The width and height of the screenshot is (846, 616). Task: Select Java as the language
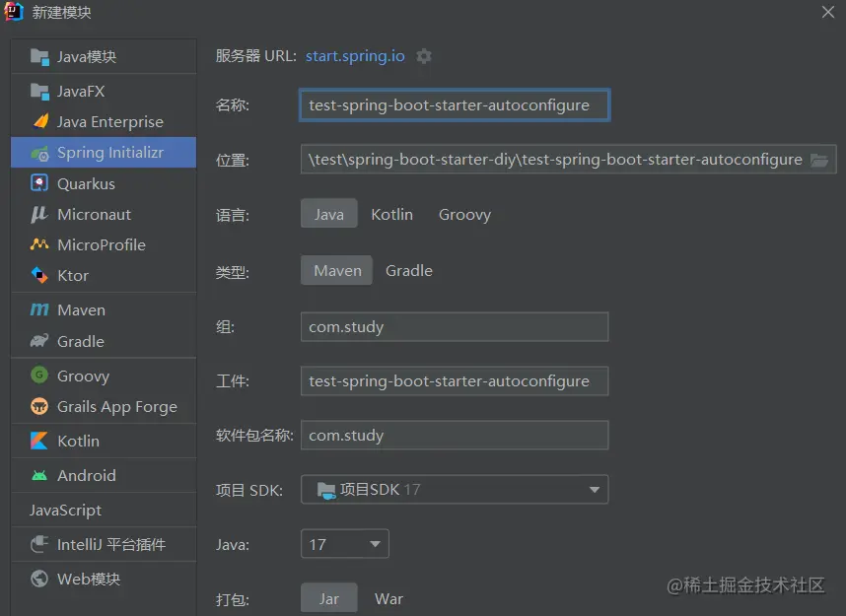(328, 214)
